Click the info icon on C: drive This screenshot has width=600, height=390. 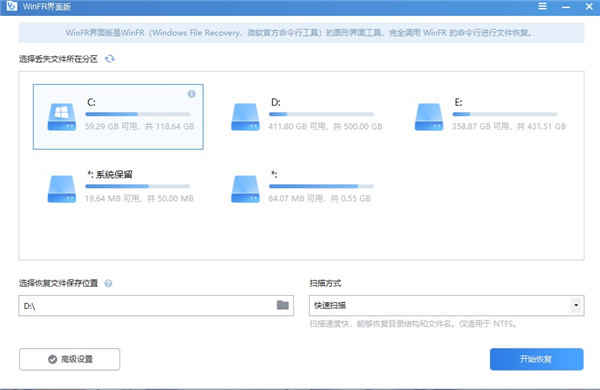coord(191,94)
